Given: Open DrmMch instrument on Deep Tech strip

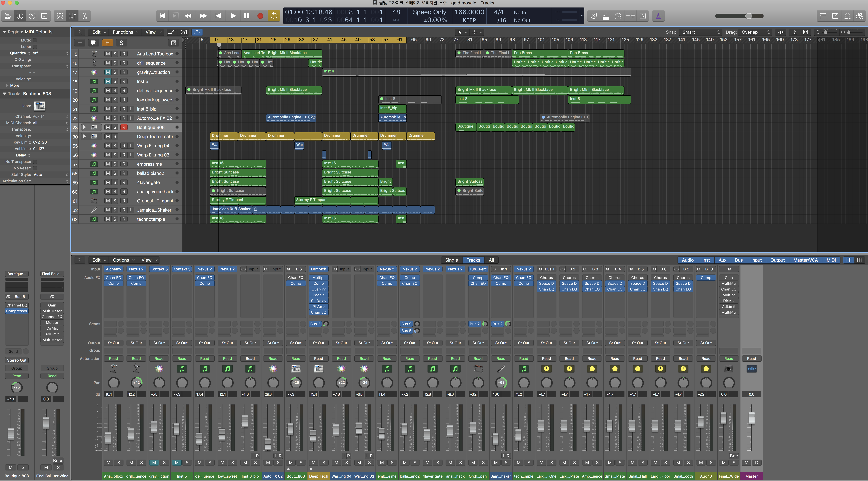Looking at the screenshot, I should point(318,269).
